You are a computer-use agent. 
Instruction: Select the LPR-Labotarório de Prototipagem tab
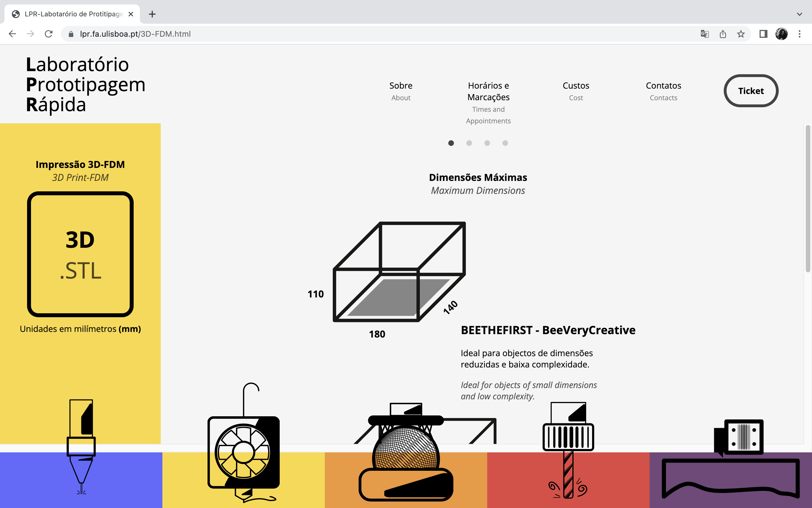72,14
